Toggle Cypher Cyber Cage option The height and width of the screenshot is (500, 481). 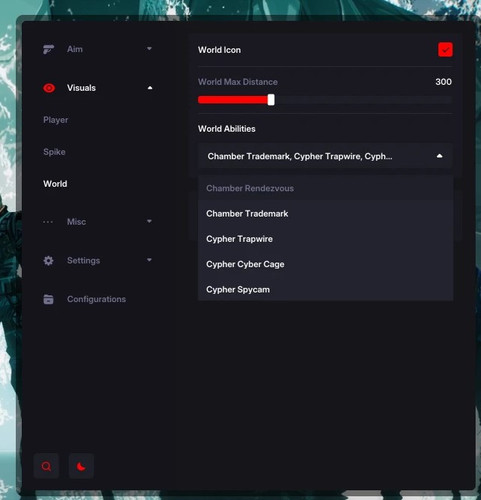(325, 264)
